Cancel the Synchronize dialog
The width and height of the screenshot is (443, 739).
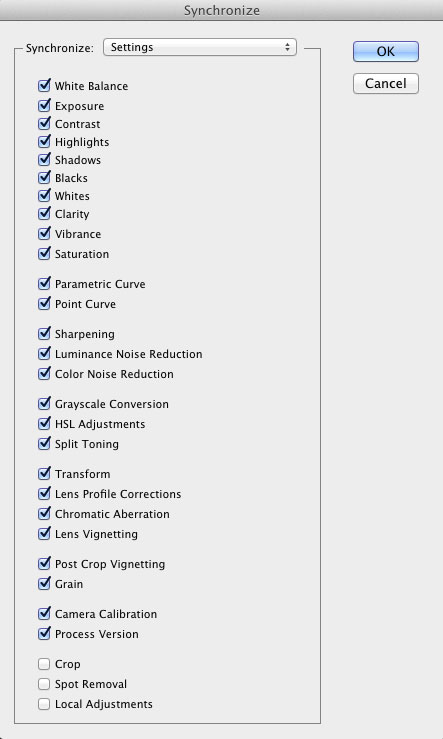(386, 83)
